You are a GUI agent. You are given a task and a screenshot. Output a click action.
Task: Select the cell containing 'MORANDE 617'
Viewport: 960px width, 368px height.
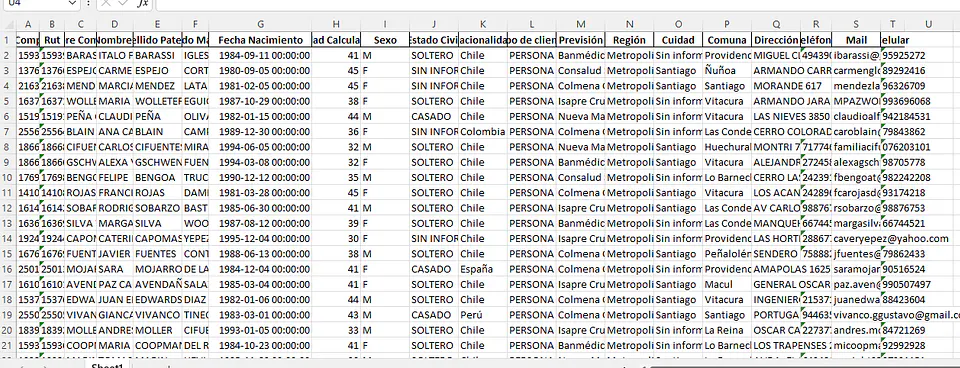point(776,86)
